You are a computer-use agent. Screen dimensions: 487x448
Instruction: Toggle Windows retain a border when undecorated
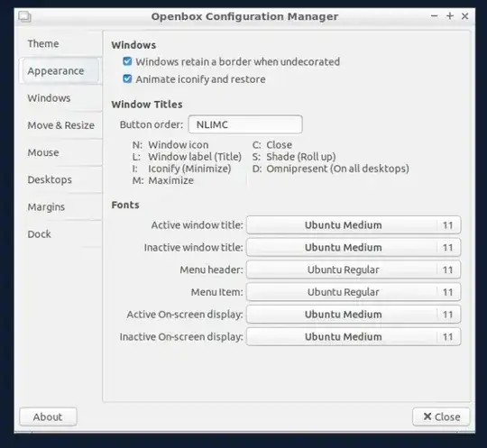click(x=127, y=61)
